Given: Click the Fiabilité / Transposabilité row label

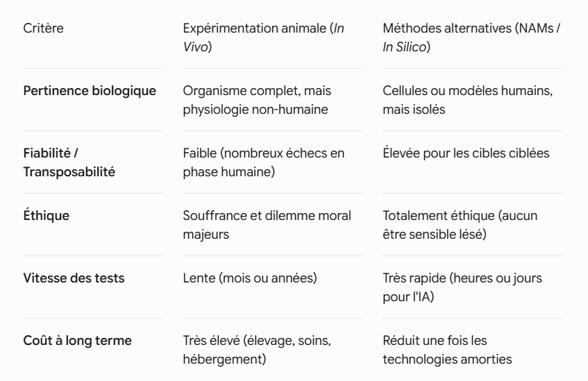Looking at the screenshot, I should coord(69,162).
